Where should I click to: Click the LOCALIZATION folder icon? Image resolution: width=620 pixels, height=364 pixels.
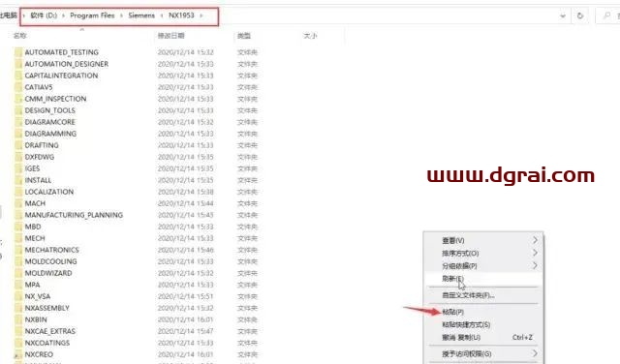click(x=18, y=192)
